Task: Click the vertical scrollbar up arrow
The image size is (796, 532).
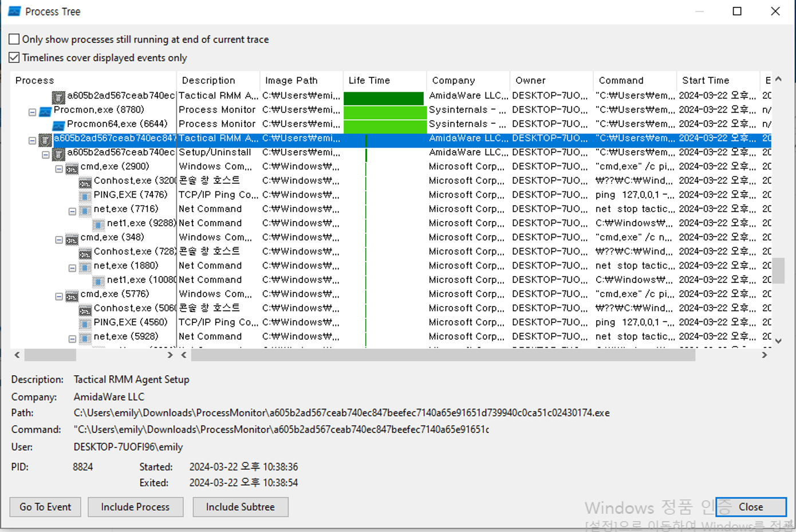Action: coord(778,80)
